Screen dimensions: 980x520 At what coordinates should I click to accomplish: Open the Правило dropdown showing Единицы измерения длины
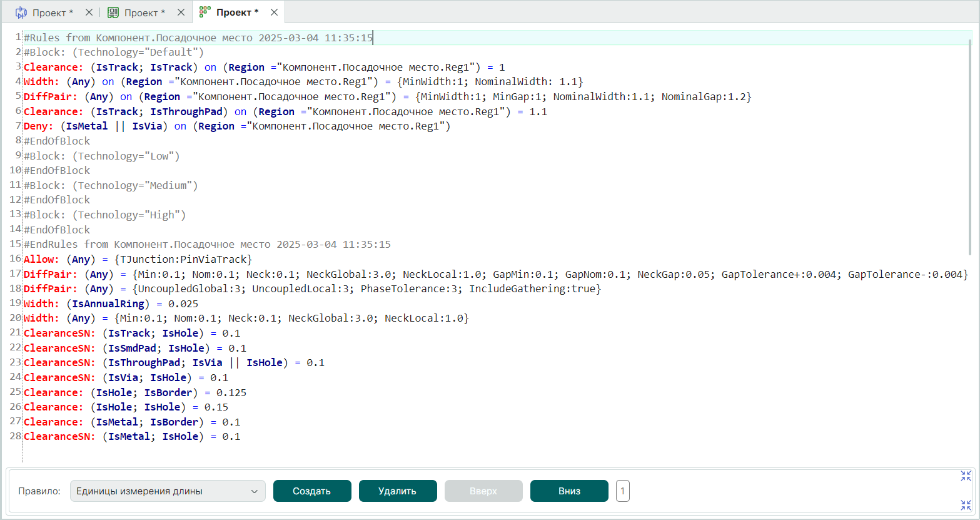[168, 491]
